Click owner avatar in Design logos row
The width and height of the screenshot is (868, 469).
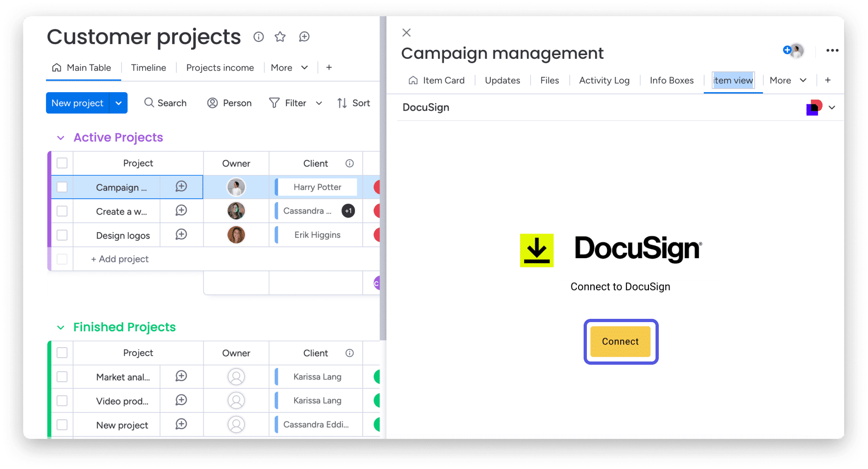[x=236, y=235]
